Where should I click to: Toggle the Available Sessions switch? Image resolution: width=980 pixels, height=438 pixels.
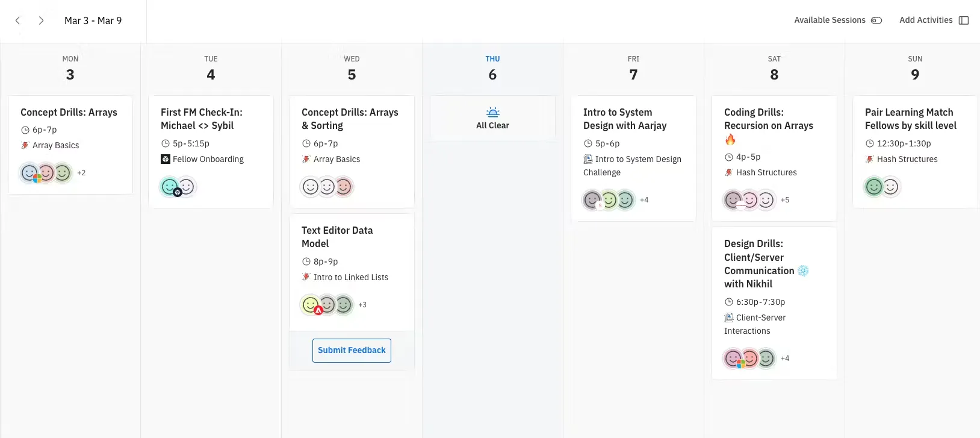click(x=876, y=20)
